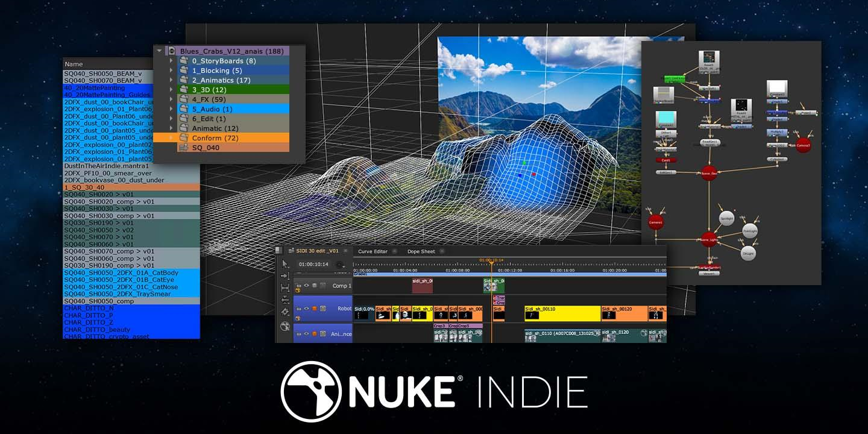
Task: Click the scrub dial beside the timecode display
Action: pos(339,265)
